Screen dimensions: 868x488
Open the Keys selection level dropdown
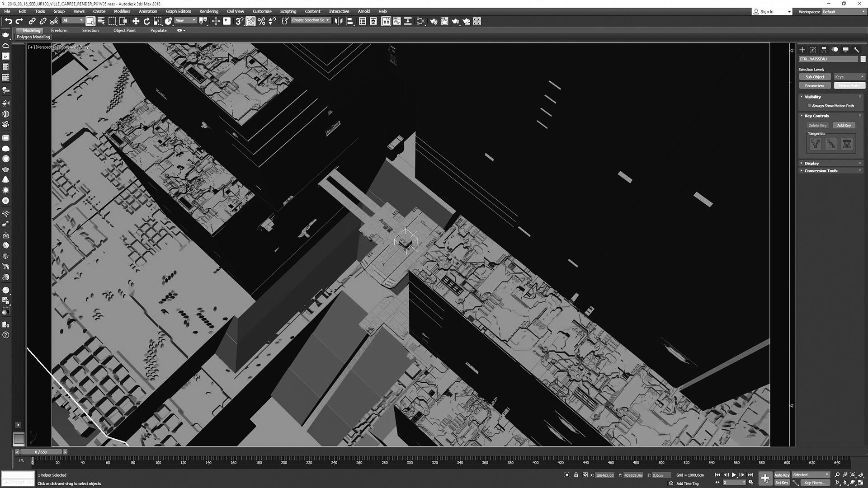point(849,77)
